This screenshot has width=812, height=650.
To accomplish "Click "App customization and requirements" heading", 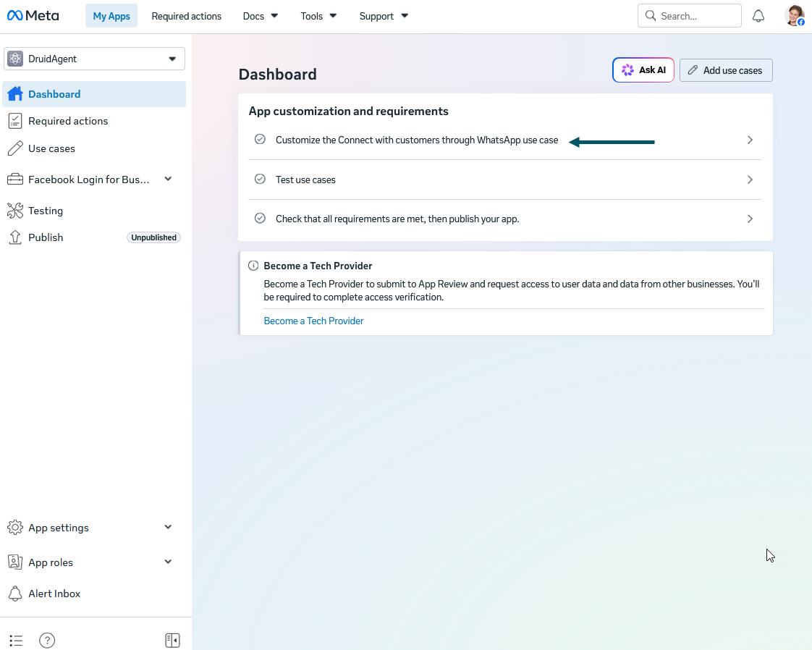I will [349, 111].
